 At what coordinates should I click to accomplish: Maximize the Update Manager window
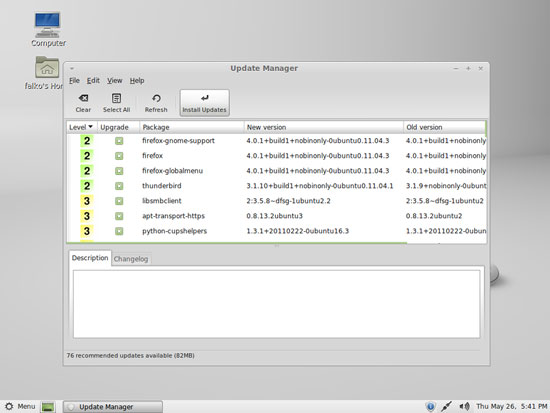point(468,68)
